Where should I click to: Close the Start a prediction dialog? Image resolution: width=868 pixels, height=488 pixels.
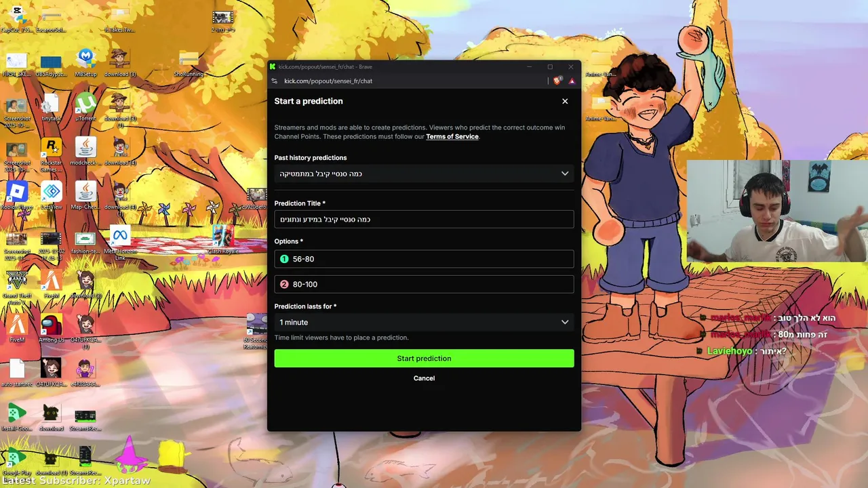pyautogui.click(x=565, y=101)
